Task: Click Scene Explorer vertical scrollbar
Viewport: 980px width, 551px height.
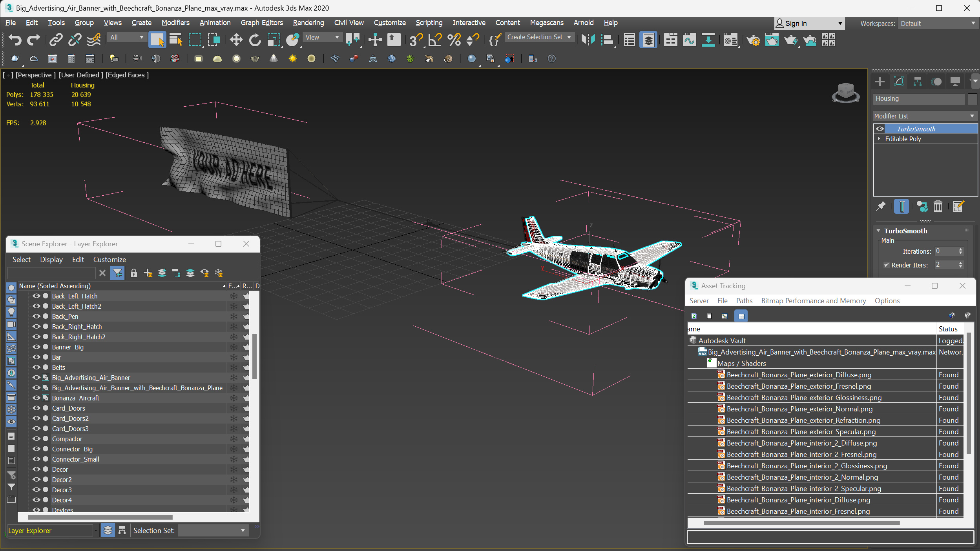Action: pyautogui.click(x=254, y=356)
